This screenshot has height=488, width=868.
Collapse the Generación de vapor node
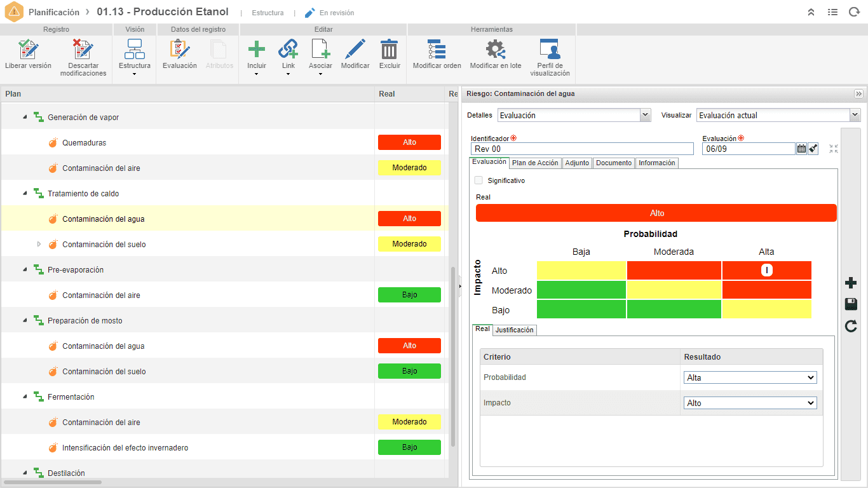(x=25, y=118)
